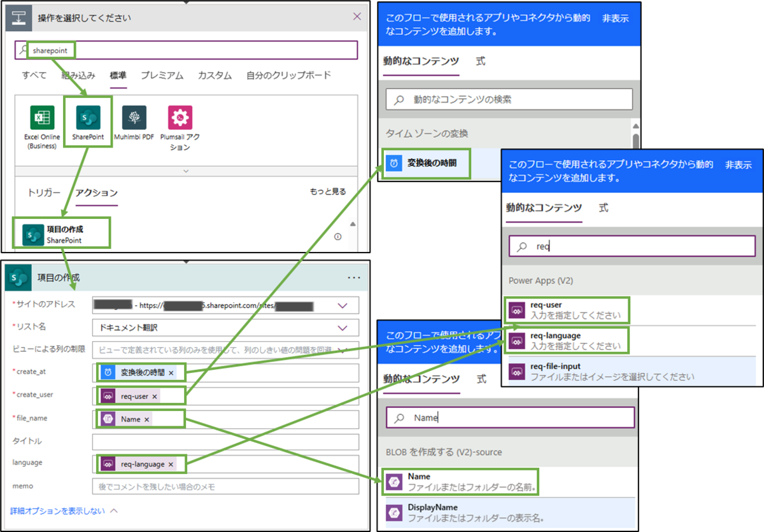Click the req-user token in create_user
The image size is (764, 532).
[129, 396]
